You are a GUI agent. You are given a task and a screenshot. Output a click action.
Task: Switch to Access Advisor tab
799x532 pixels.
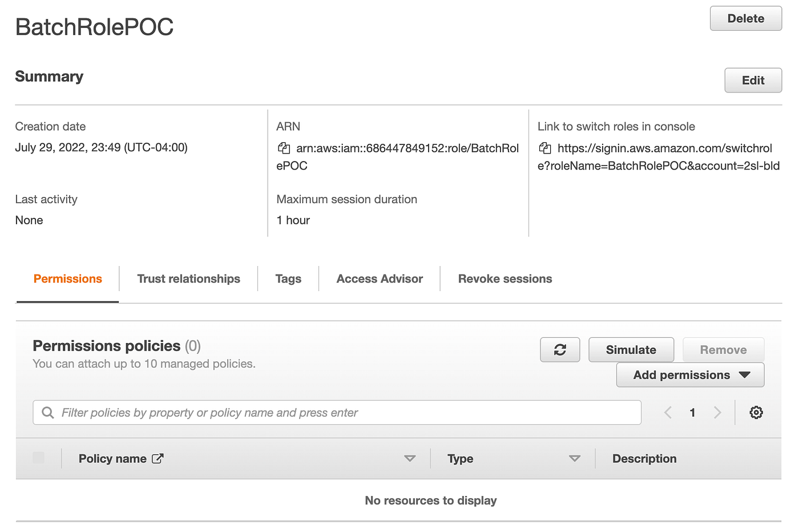pyautogui.click(x=380, y=279)
